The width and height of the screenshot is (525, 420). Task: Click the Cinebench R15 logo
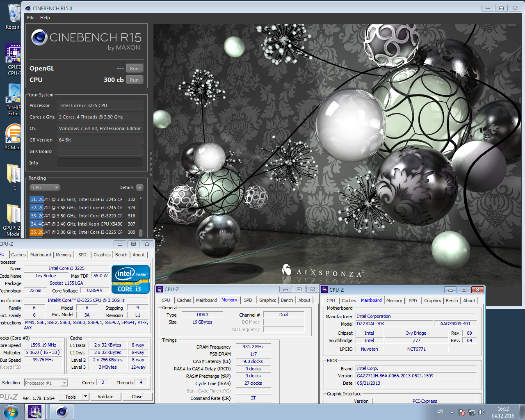tap(86, 40)
